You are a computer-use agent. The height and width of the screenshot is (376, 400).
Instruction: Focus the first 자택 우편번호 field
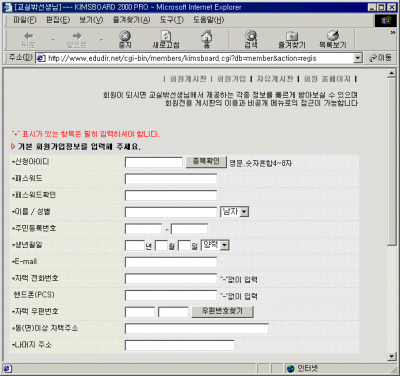[140, 312]
